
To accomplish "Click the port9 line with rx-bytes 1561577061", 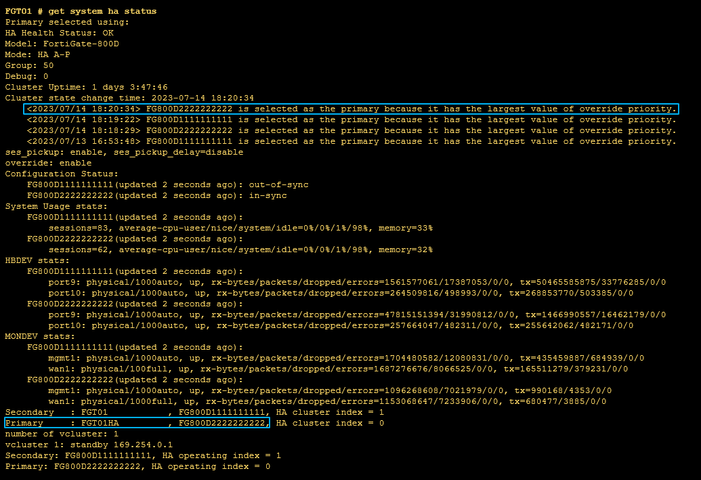I will pos(357,282).
